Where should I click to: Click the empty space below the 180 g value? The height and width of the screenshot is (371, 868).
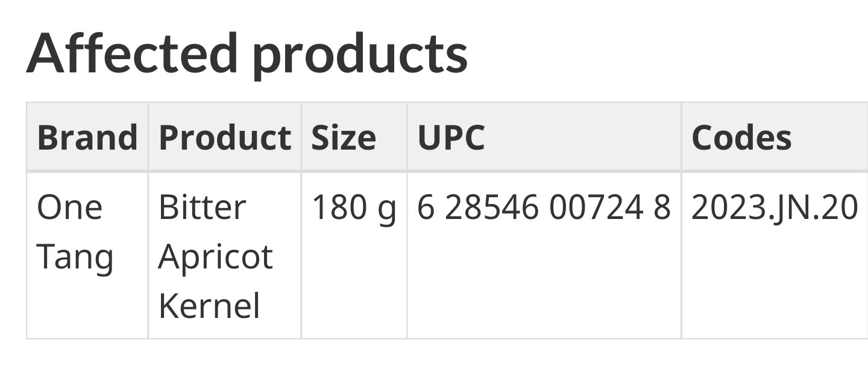point(354,284)
